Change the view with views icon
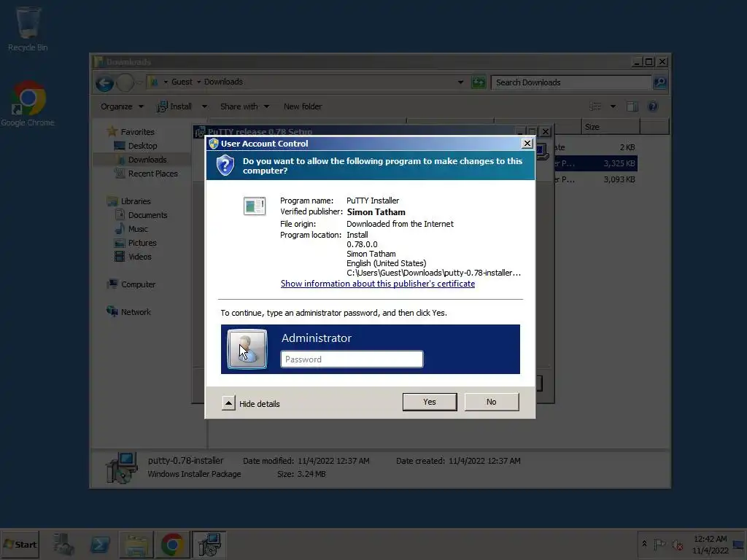Image resolution: width=747 pixels, height=560 pixels. click(595, 106)
